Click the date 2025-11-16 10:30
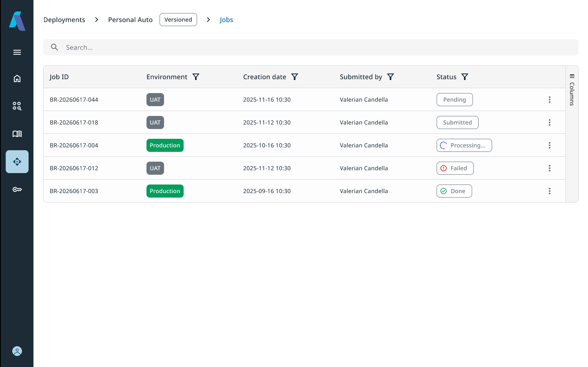 point(267,100)
